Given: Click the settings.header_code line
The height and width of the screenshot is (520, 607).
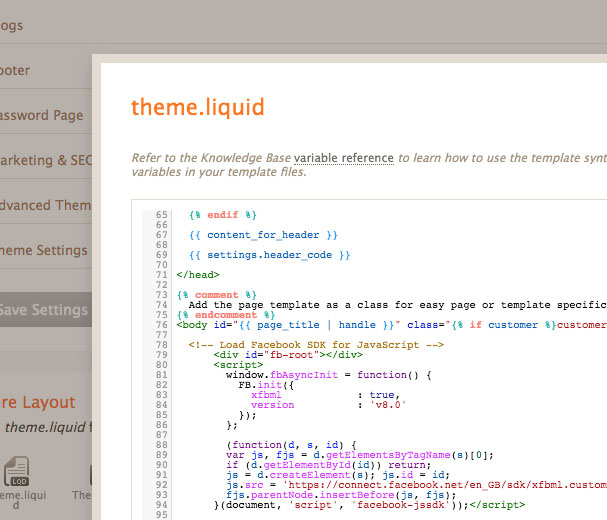Looking at the screenshot, I should coord(269,255).
